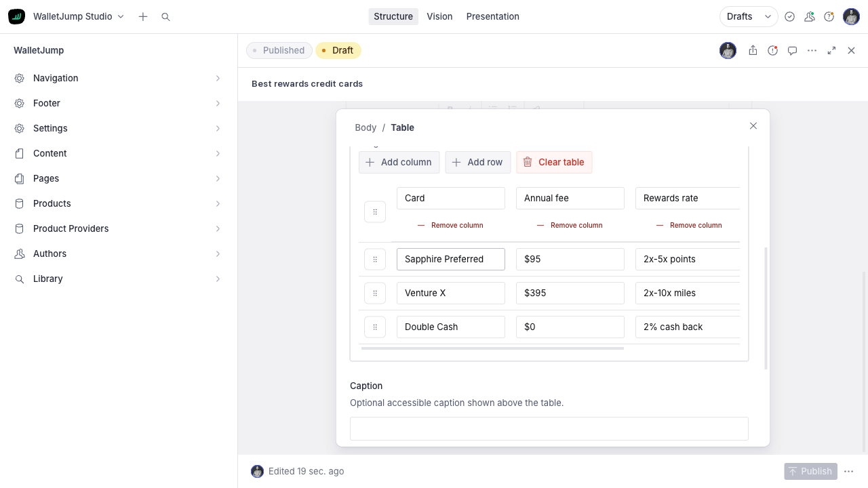868x488 pixels.
Task: Focus the $95 cell
Action: point(570,259)
